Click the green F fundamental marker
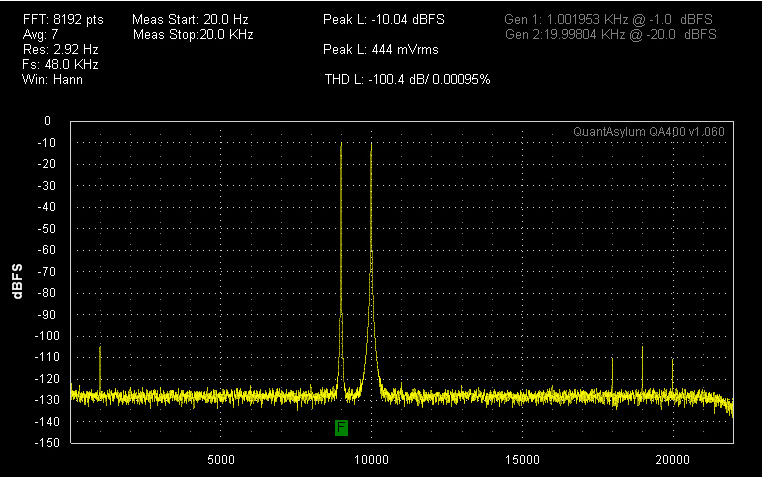 coord(341,428)
